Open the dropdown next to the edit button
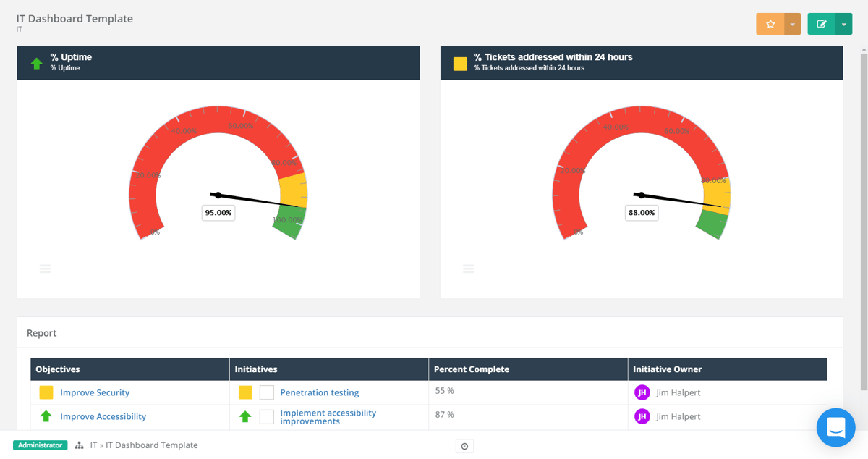 tap(844, 24)
